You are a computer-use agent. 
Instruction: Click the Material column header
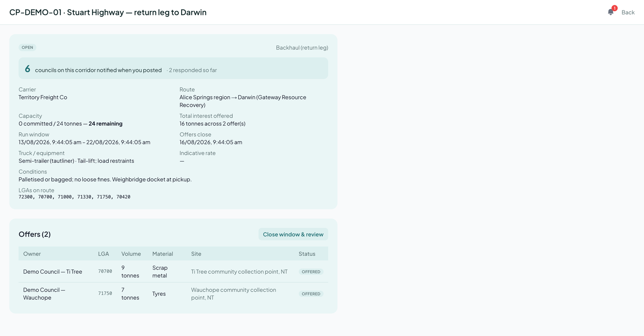pyautogui.click(x=163, y=254)
